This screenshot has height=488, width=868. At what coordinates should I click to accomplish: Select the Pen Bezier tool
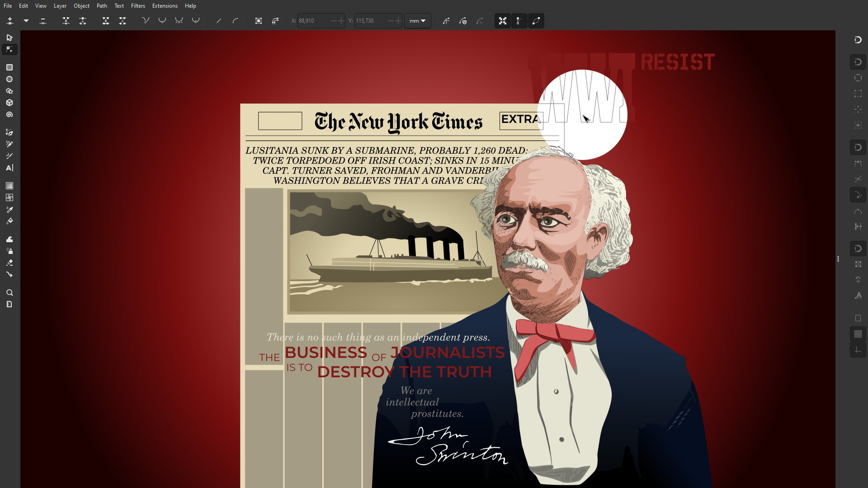pos(9,132)
